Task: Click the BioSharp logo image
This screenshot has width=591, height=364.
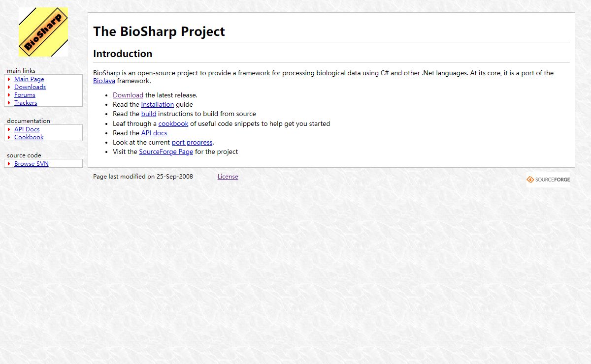Action: pos(43,32)
